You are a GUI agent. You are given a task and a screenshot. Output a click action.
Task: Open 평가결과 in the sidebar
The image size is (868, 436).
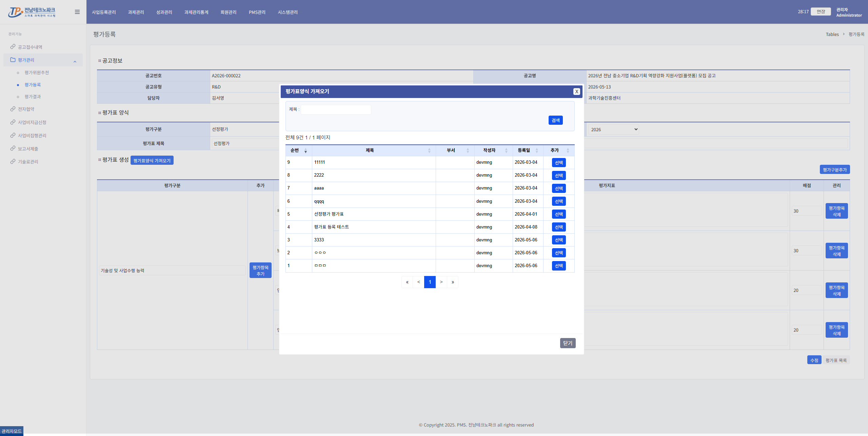point(33,97)
